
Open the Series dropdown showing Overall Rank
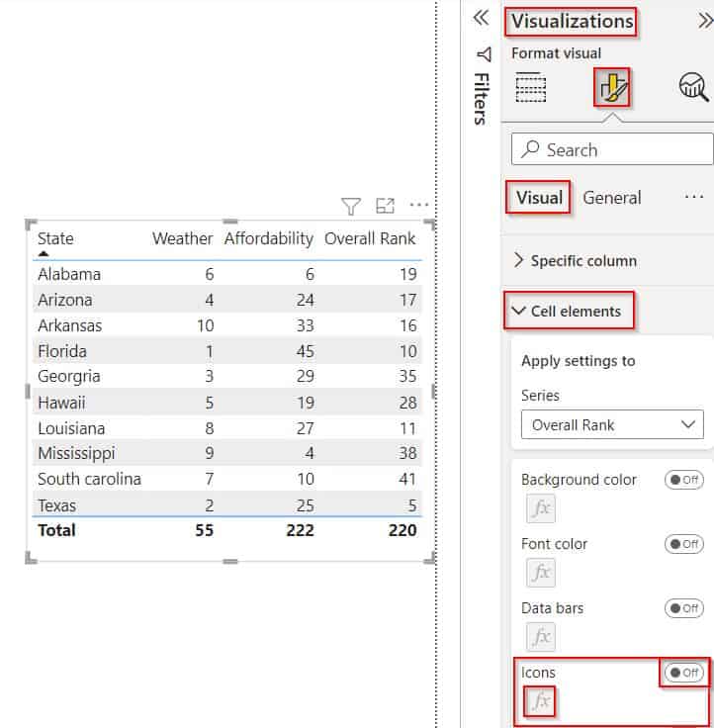tap(612, 424)
